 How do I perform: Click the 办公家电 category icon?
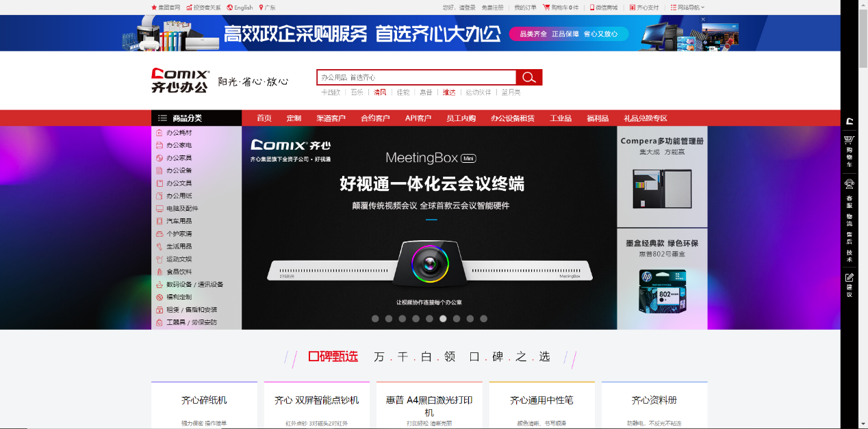point(159,145)
